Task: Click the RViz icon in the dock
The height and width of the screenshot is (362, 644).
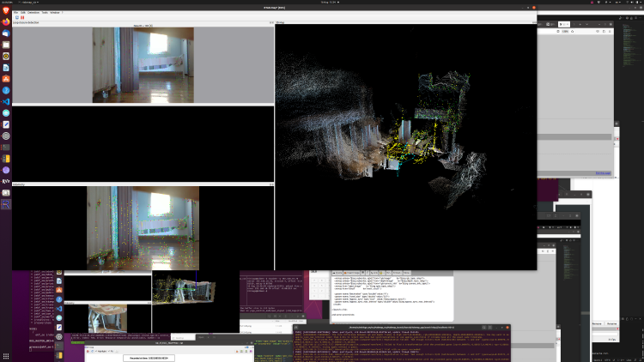Action: coord(6,181)
